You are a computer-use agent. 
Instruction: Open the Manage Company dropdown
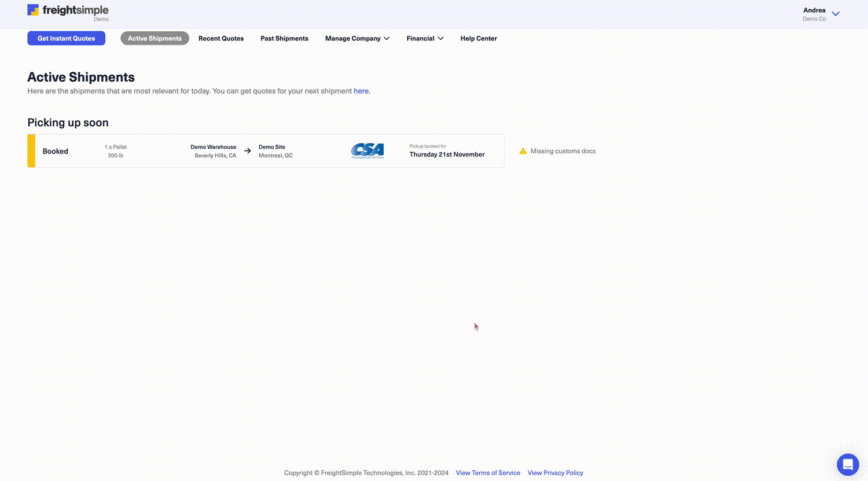coord(357,39)
